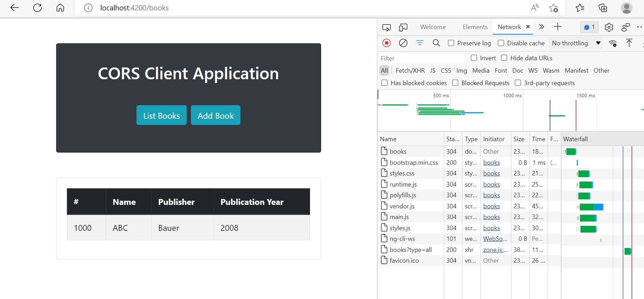644x299 pixels.
Task: Click the record network log icon
Action: (x=387, y=43)
